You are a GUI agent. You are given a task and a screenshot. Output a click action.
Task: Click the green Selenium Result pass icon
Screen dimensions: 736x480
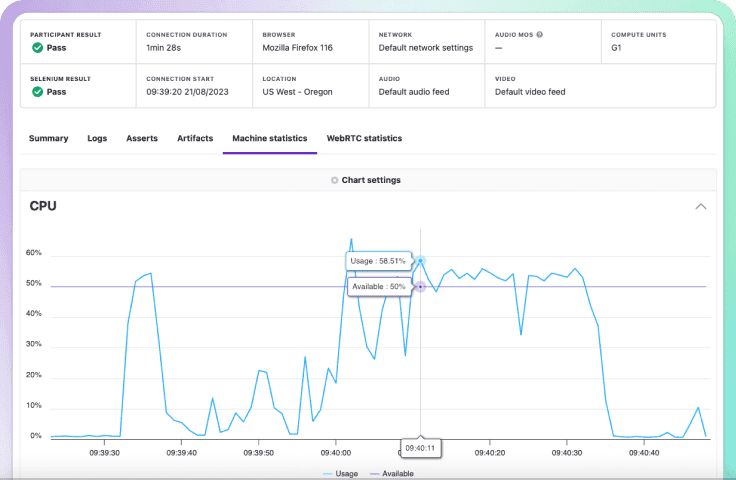coord(37,92)
